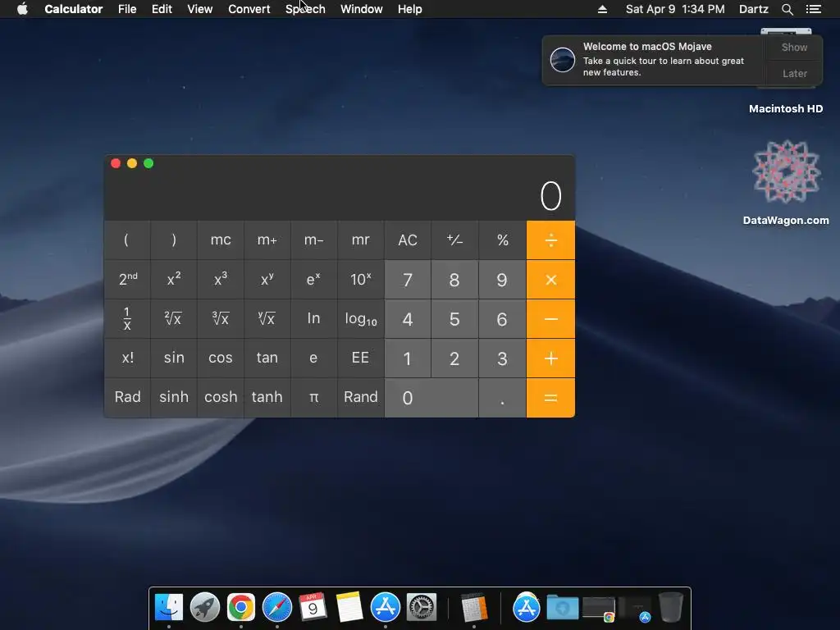Click the close parenthesis key

pos(174,240)
